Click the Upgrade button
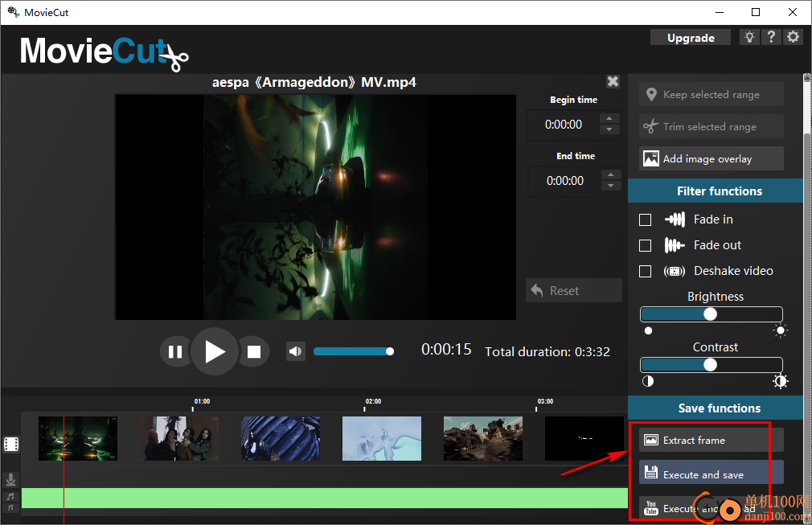Screen dimensions: 812x525 point(691,38)
